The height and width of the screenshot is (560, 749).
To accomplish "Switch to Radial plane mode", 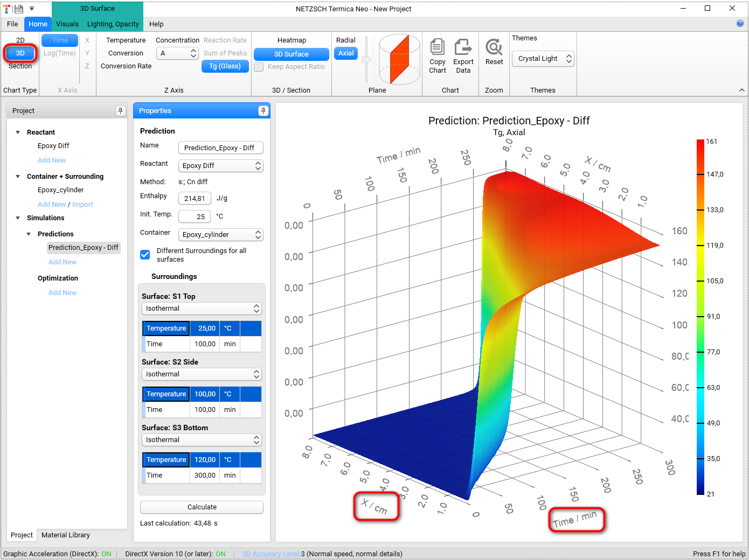I will (x=345, y=40).
